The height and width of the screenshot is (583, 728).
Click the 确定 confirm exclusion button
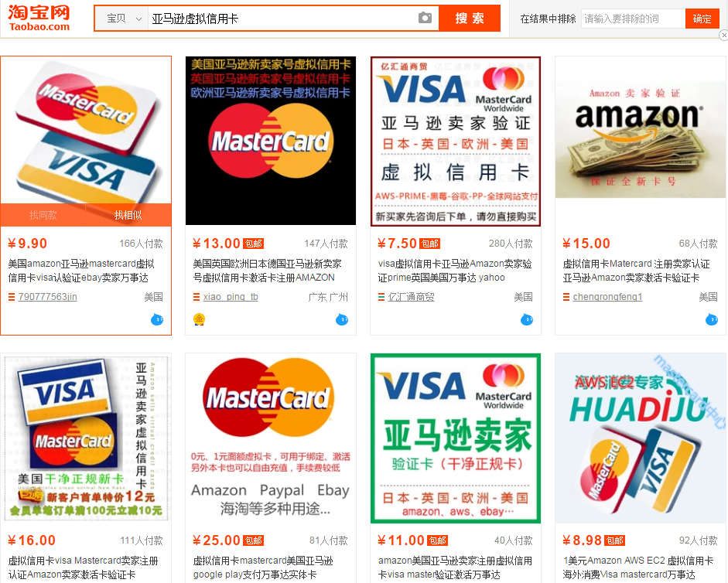click(x=702, y=19)
